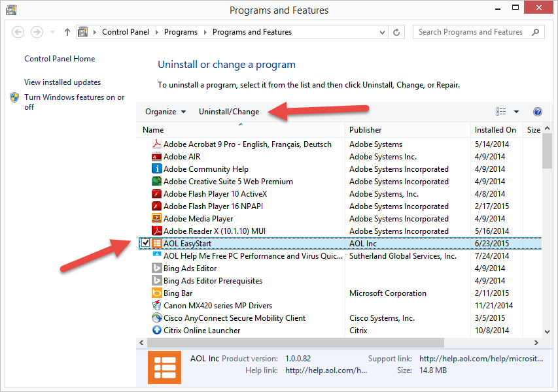Open Turn Windows features on or off
The height and width of the screenshot is (392, 558).
click(x=75, y=102)
